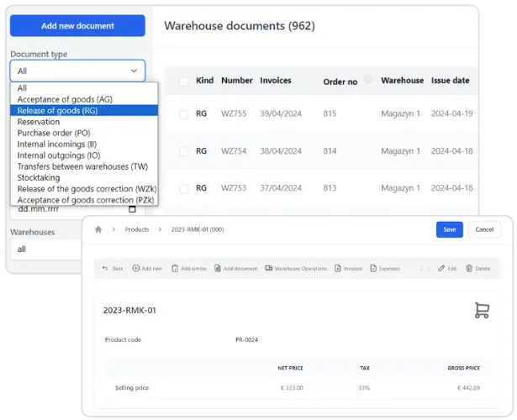Tick the checkbox for document WZ754
This screenshot has height=420, width=517.
[184, 151]
